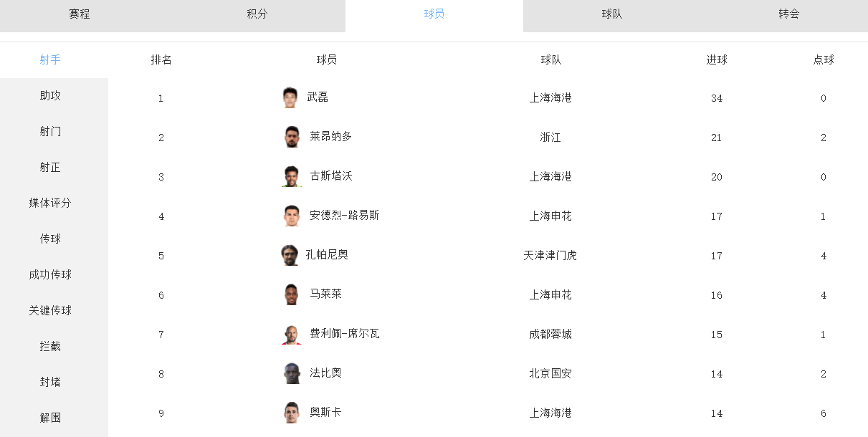Screen dimensions: 868x437
Task: Select 助攻 in the sidebar
Action: click(x=50, y=95)
